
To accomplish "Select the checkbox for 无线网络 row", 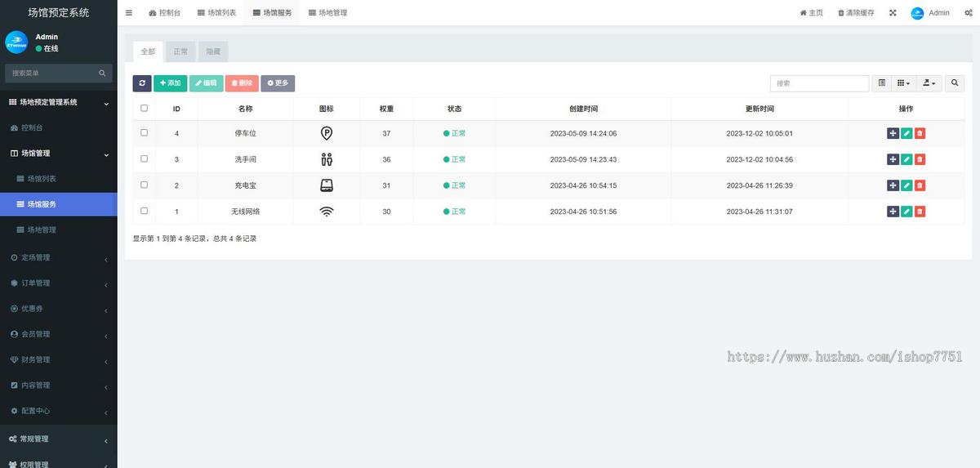I will 145,211.
